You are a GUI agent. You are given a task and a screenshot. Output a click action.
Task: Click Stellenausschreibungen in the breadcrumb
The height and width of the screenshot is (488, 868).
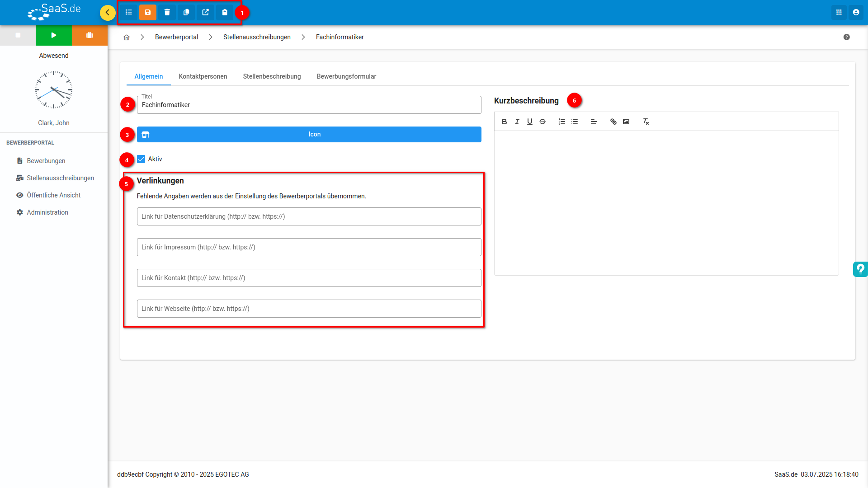coord(257,37)
